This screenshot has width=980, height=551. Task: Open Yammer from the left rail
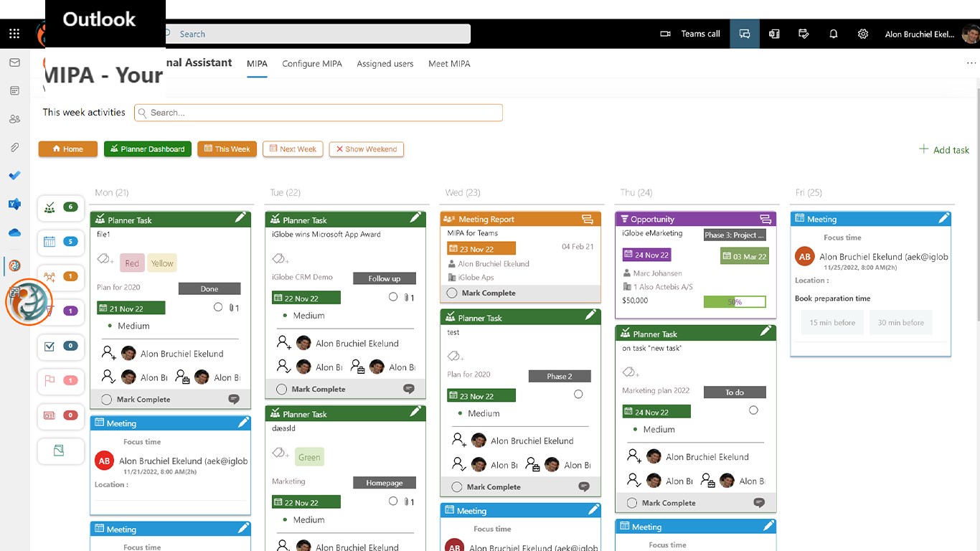click(14, 204)
